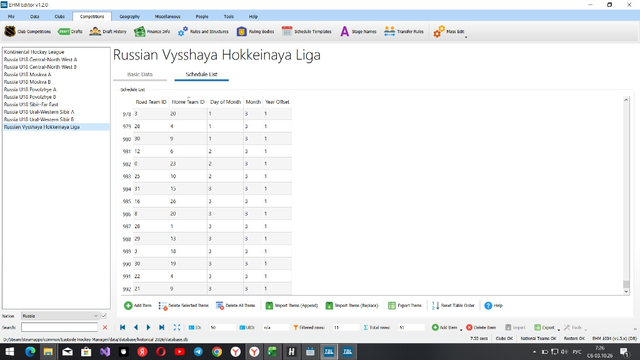The width and height of the screenshot is (640, 360).
Task: Open Schedule Templates
Action: (x=307, y=31)
